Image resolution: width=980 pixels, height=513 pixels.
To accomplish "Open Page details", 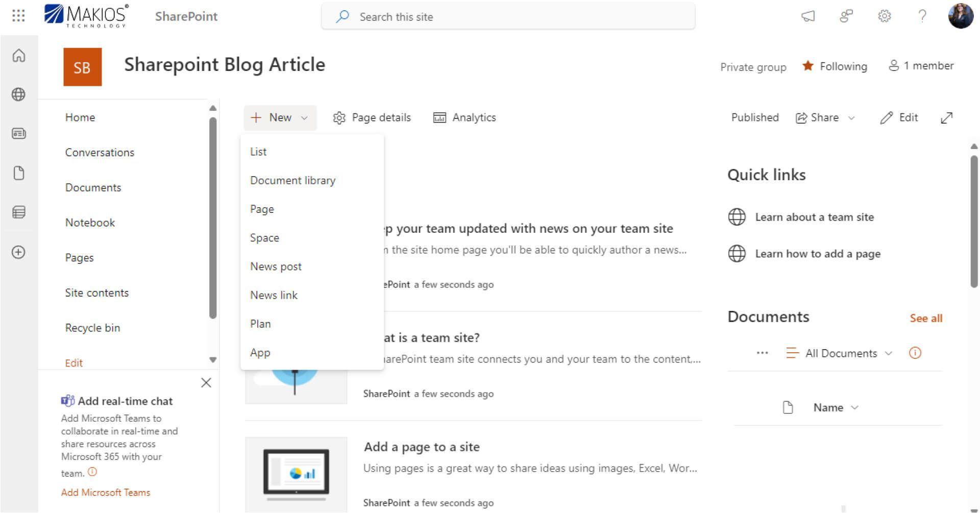I will tap(372, 118).
